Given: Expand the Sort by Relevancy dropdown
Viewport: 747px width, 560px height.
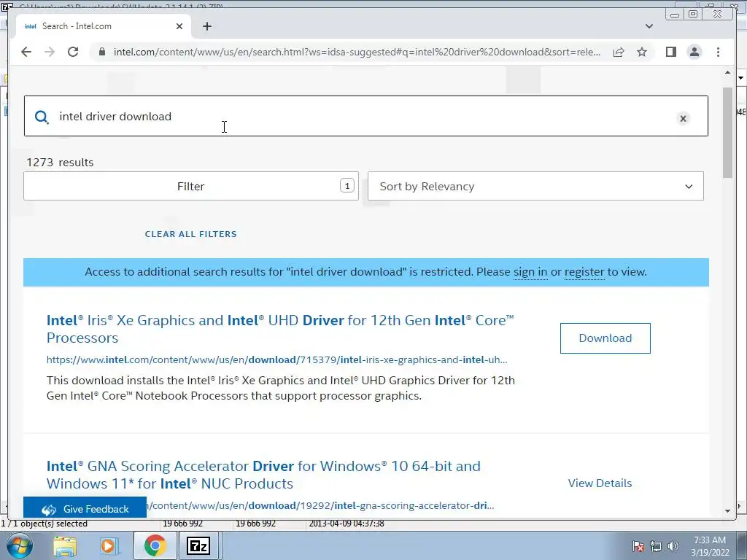Looking at the screenshot, I should pos(535,186).
